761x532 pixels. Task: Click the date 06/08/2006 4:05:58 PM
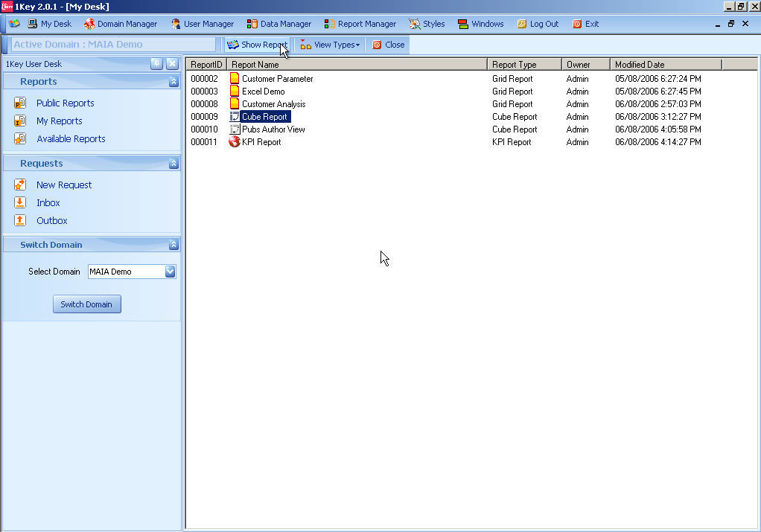(657, 129)
